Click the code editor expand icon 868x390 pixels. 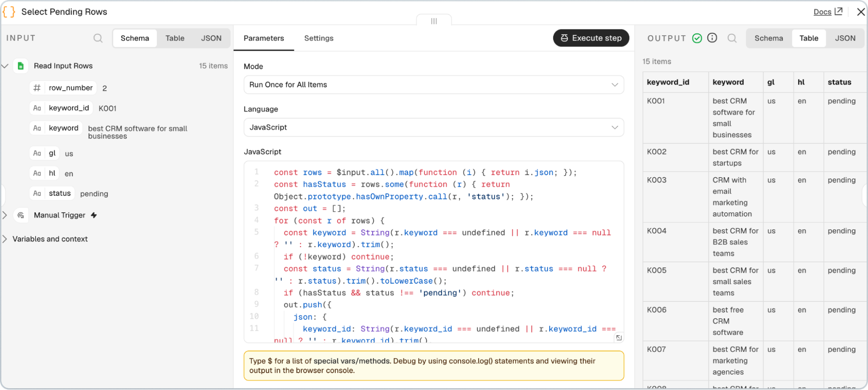pos(619,337)
